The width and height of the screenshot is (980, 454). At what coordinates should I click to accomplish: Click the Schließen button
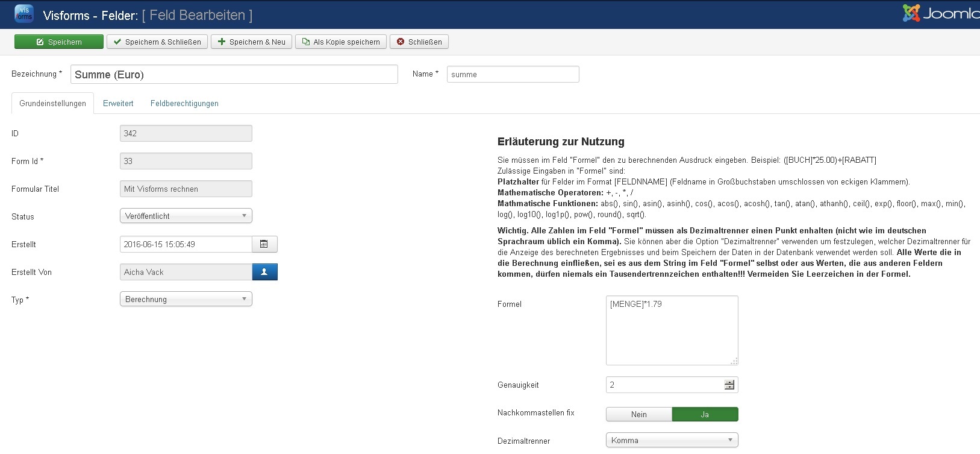(x=419, y=42)
